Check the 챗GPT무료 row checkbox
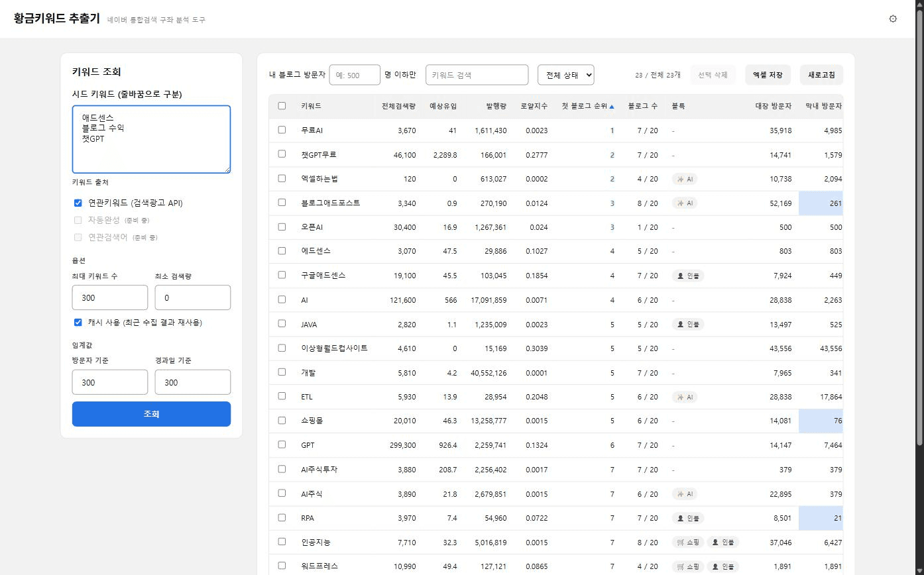924x575 pixels. 282,154
